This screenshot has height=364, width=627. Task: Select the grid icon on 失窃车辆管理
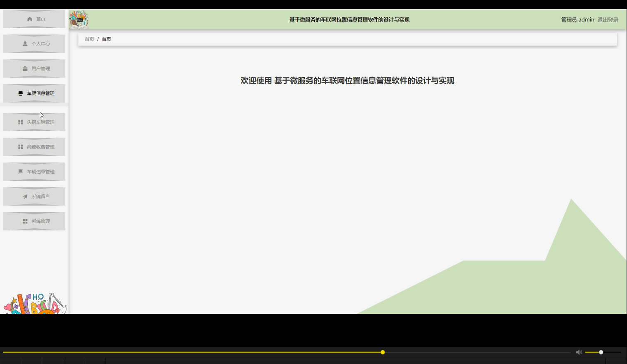[x=20, y=122]
